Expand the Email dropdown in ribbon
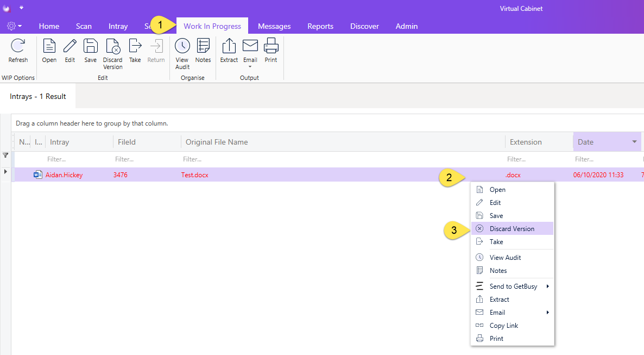This screenshot has height=355, width=644. click(250, 67)
